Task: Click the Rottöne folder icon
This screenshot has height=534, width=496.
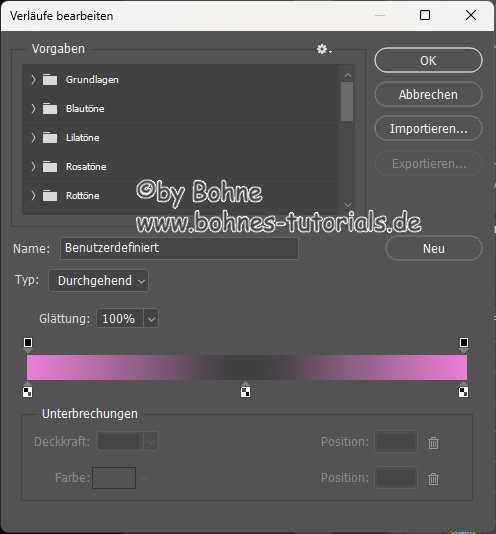Action: pos(50,196)
